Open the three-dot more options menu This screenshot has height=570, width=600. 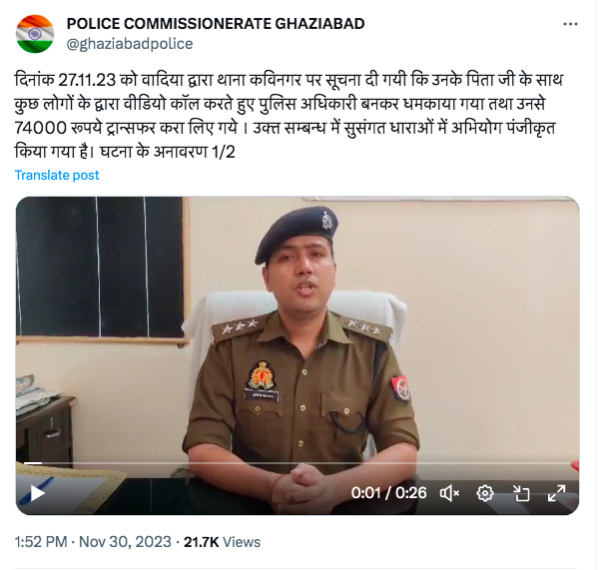[570, 24]
